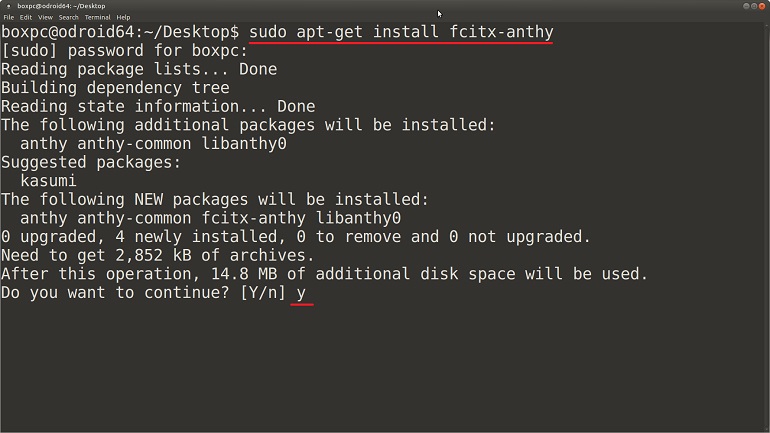Maximize the terminal window
Viewport: 770px width, 433px height.
click(x=754, y=6)
